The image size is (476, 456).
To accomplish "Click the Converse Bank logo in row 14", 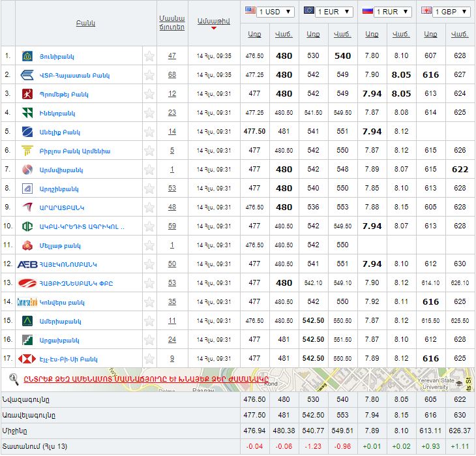I will (x=27, y=302).
